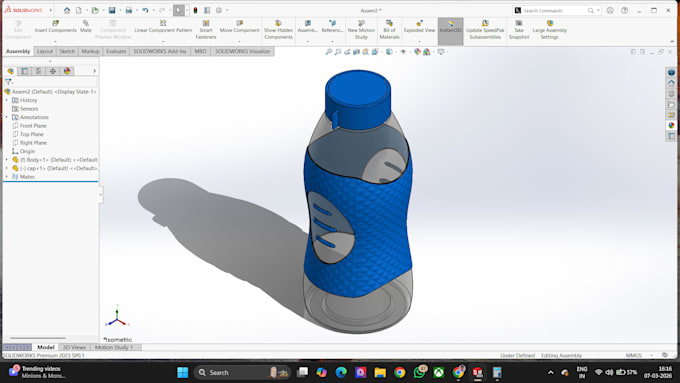Switch to the 3D Views bottom tab
Viewport: 680px width, 383px height.
(74, 347)
